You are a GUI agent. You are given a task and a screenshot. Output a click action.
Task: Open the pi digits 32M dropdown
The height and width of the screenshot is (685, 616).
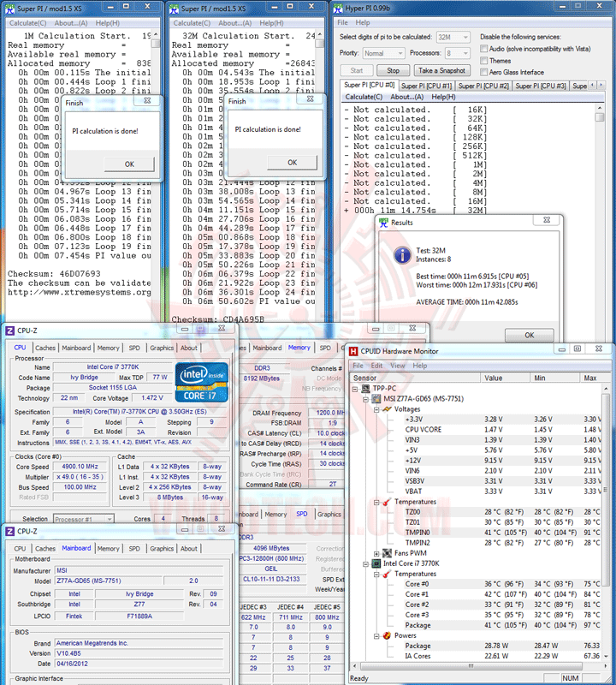[453, 38]
